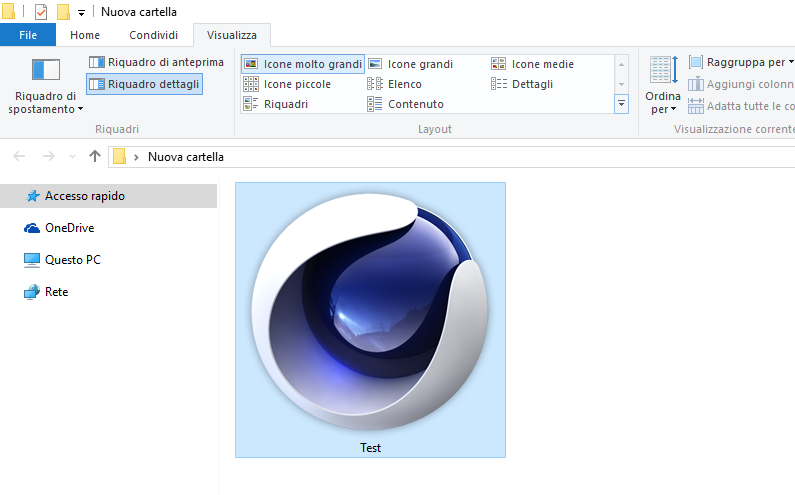Open the Customize Quick Access Toolbar dropdown
Viewport: 795px width, 495px height.
pos(81,13)
